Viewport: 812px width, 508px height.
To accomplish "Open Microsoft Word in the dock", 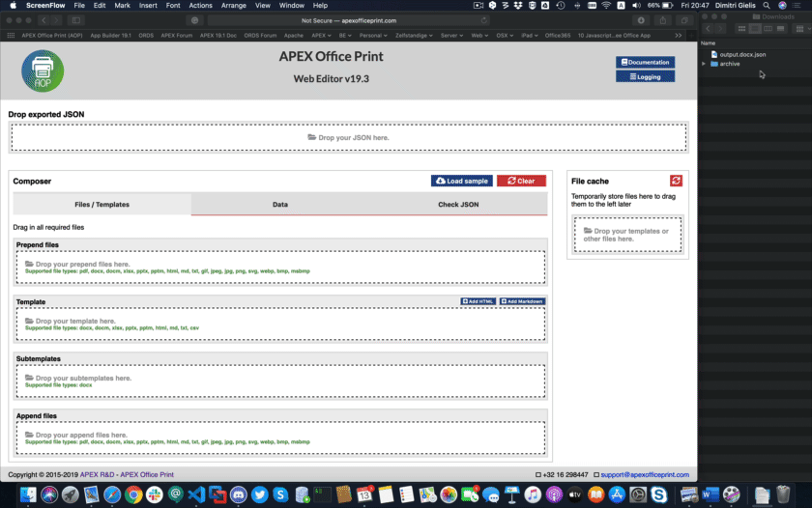I will pos(710,494).
